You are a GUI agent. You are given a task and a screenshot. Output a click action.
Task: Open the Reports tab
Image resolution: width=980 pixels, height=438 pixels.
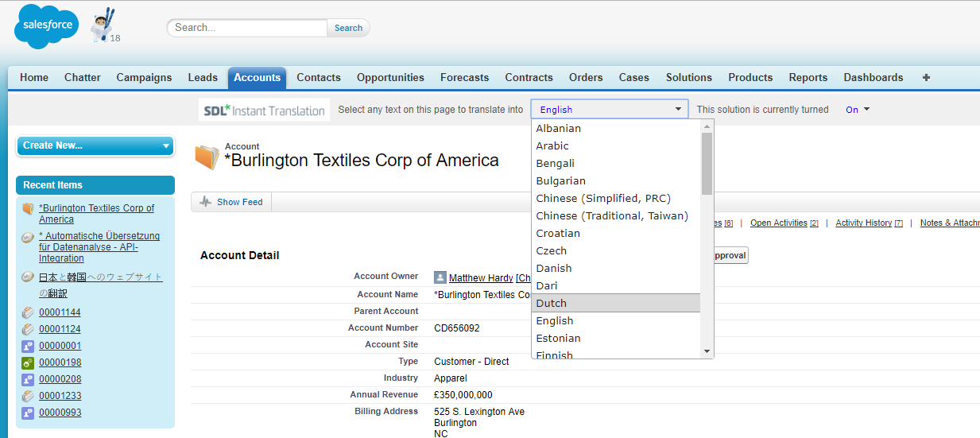tap(808, 77)
